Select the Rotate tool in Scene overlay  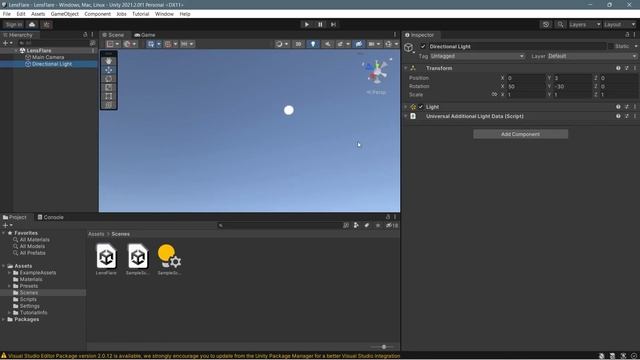109,79
